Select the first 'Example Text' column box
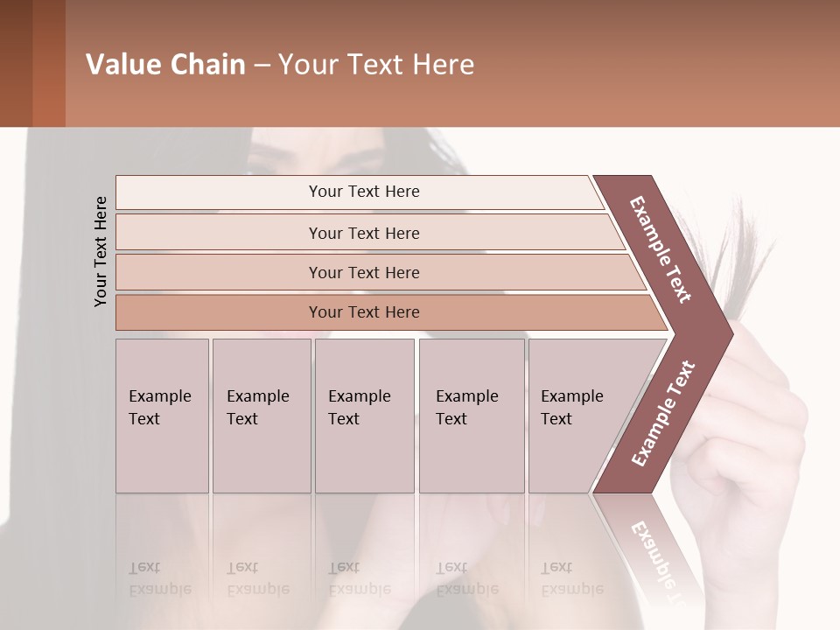840x630 pixels. pos(163,416)
